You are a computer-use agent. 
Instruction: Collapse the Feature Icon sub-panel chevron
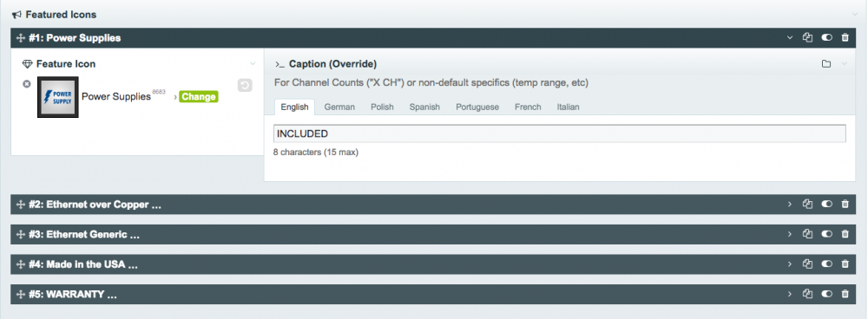pyautogui.click(x=253, y=64)
